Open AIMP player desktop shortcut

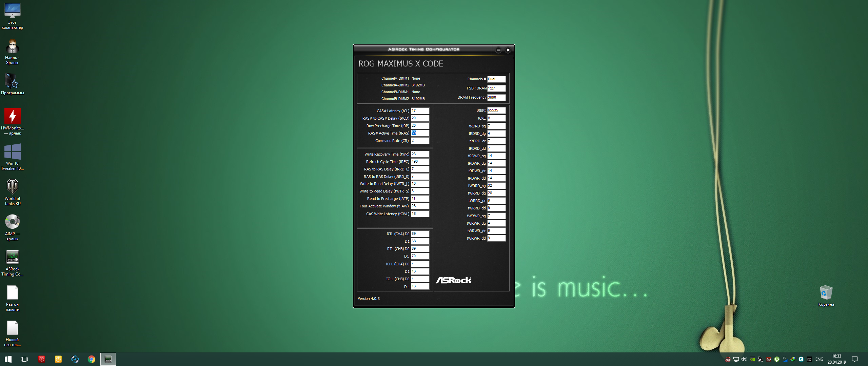(x=13, y=222)
